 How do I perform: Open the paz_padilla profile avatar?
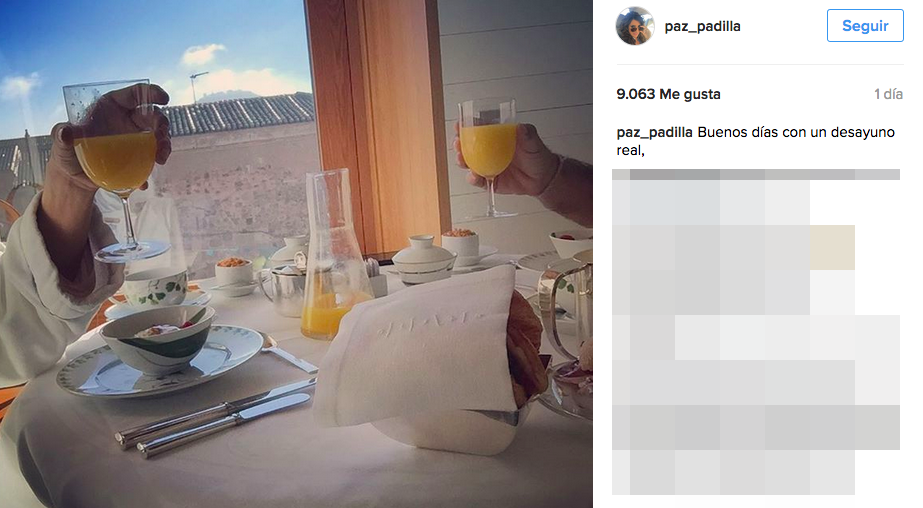pos(635,26)
